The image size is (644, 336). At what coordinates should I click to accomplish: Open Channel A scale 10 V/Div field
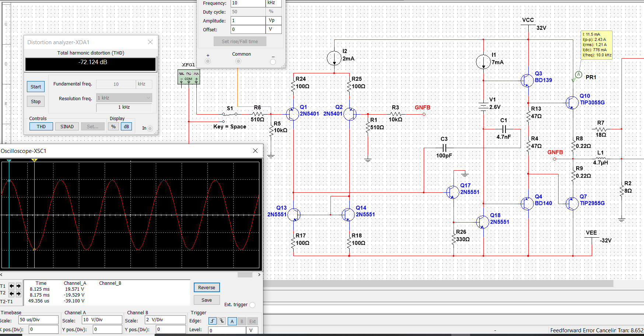(102, 320)
